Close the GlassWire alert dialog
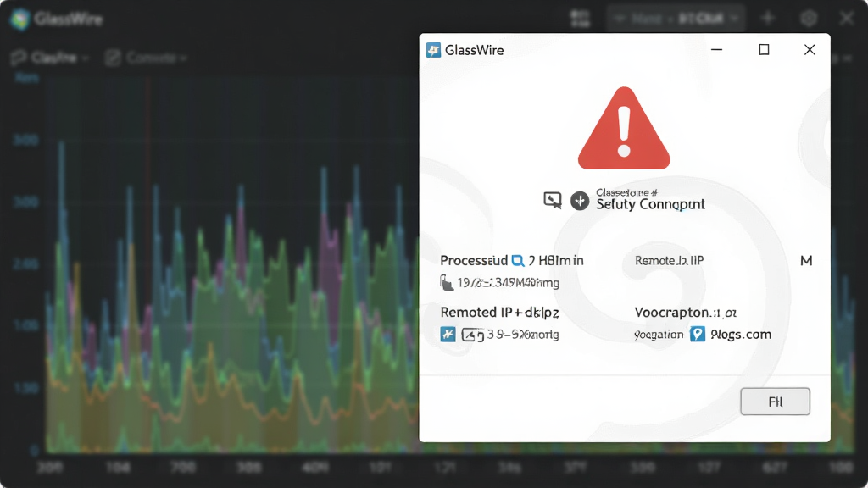This screenshot has width=868, height=488. pos(810,50)
